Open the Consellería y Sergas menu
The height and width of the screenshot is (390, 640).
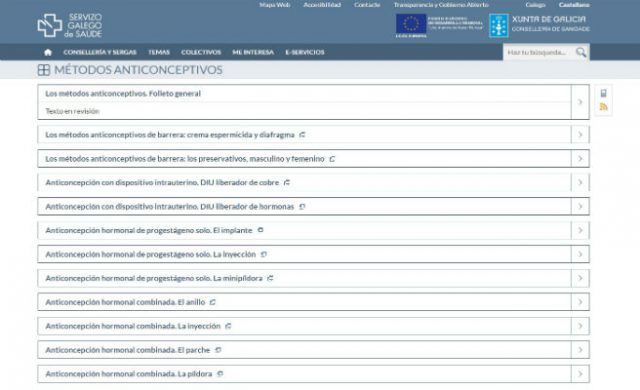tap(100, 52)
